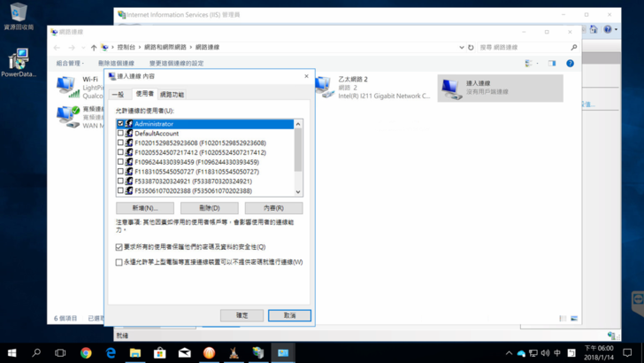644x363 pixels.
Task: Open the blue help icon
Action: tap(570, 64)
